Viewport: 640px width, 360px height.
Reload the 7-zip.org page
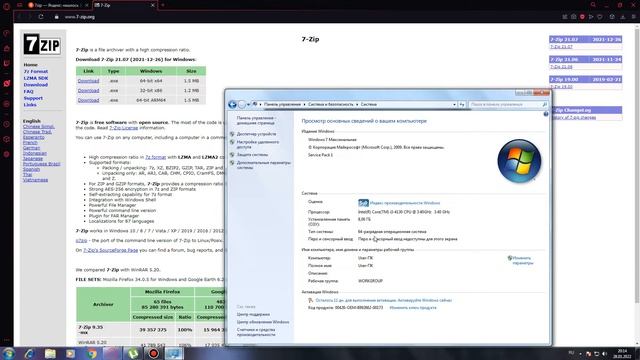pyautogui.click(x=41, y=17)
